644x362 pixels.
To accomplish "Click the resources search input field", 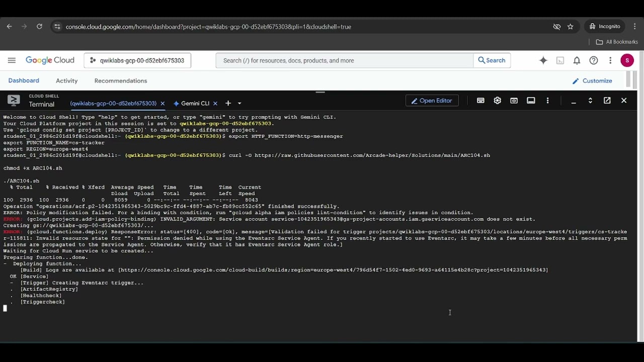I will click(x=345, y=60).
